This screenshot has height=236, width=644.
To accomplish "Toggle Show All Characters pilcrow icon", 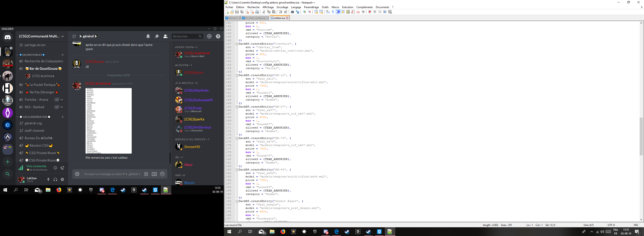I will (333, 12).
